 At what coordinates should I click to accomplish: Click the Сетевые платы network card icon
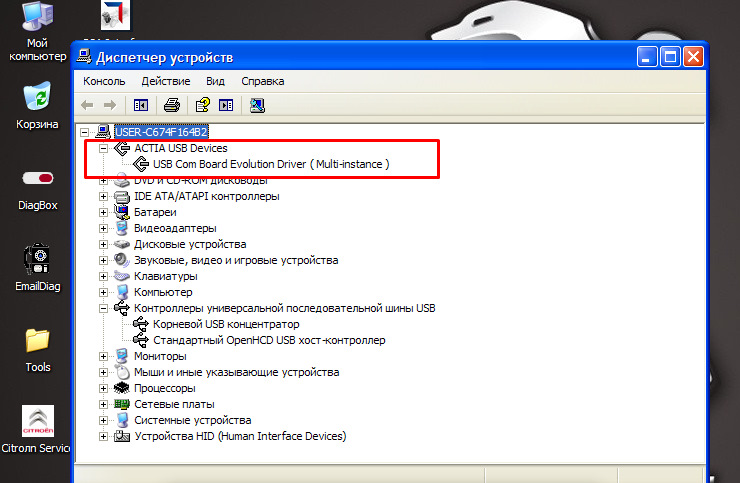(x=122, y=404)
